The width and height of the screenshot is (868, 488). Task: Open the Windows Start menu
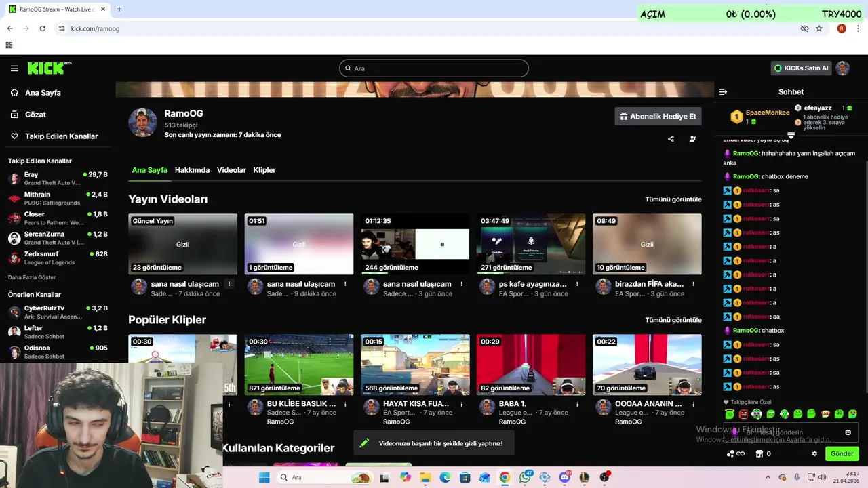(264, 477)
